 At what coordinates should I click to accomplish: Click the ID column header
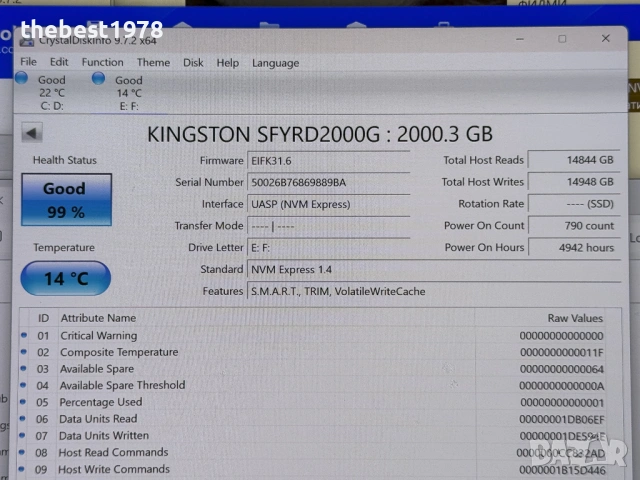[x=43, y=318]
